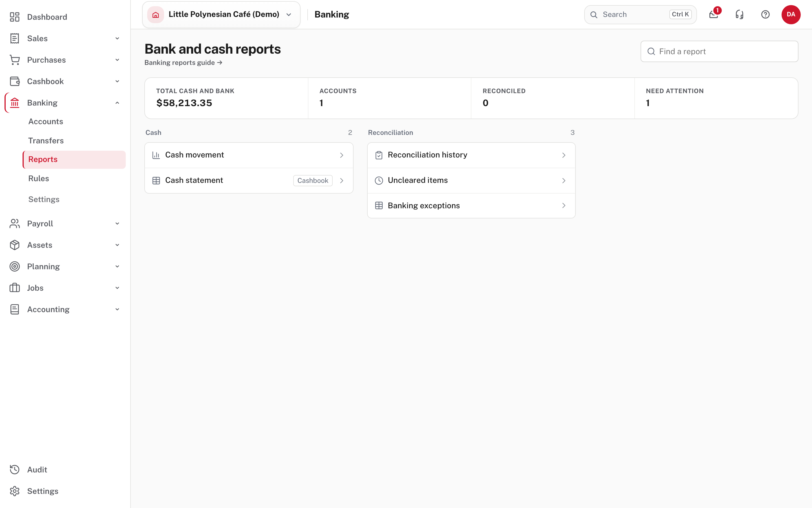The height and width of the screenshot is (508, 812).
Task: Click the Audit history icon
Action: 14,470
